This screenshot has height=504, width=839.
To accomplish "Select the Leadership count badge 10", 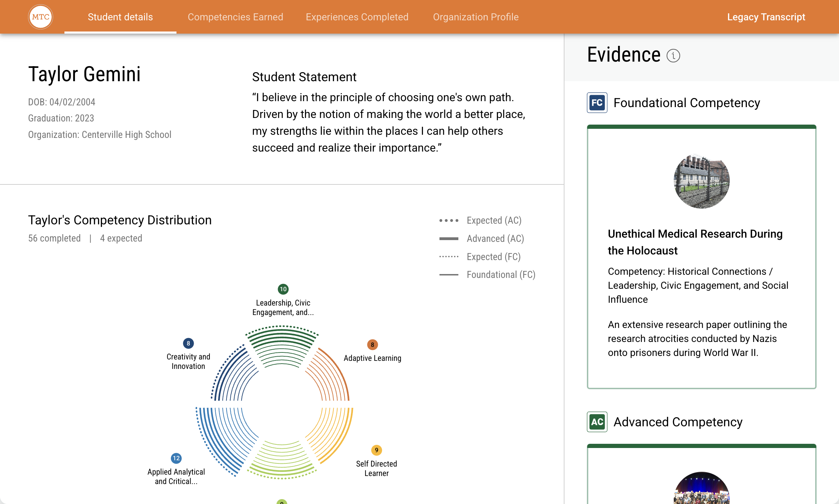I will pos(283,289).
